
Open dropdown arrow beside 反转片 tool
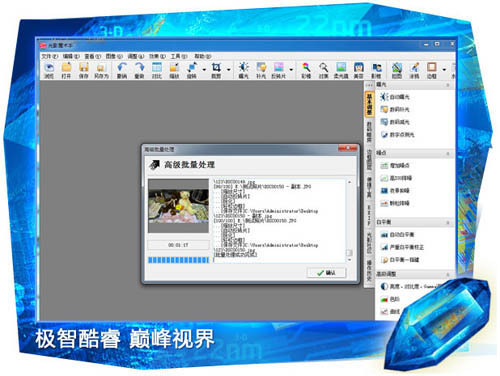[x=291, y=70]
